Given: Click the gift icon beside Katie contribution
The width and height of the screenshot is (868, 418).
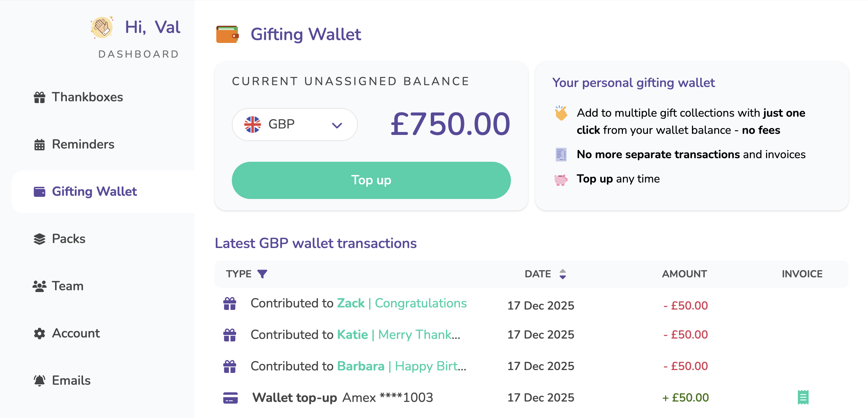Looking at the screenshot, I should coord(230,335).
